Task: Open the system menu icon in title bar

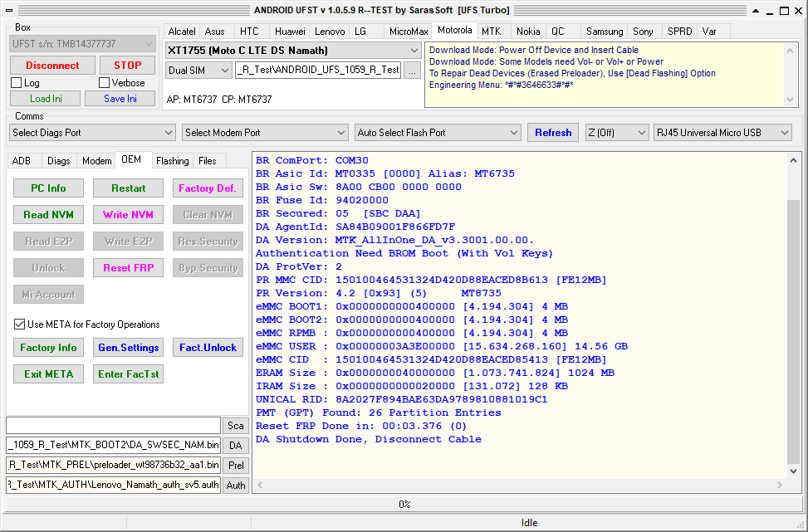Action: (x=8, y=10)
